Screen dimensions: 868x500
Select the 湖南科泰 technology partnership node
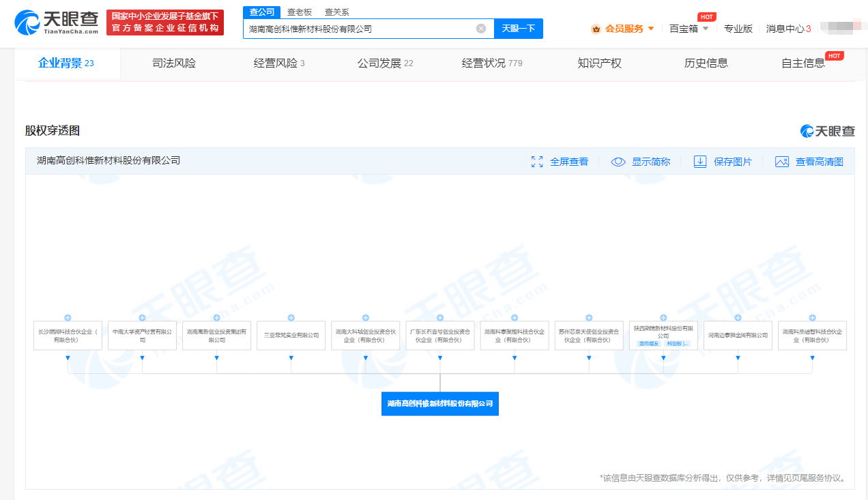pos(514,336)
